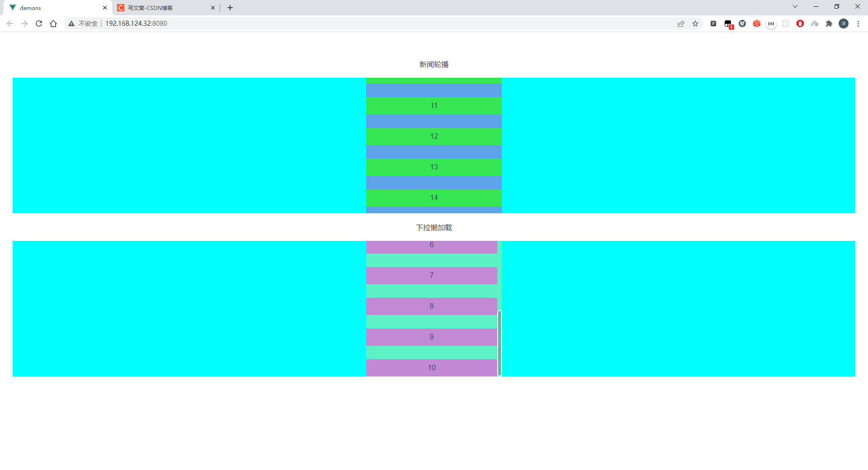Click lazy-load list item 10
This screenshot has height=470, width=868.
[432, 367]
